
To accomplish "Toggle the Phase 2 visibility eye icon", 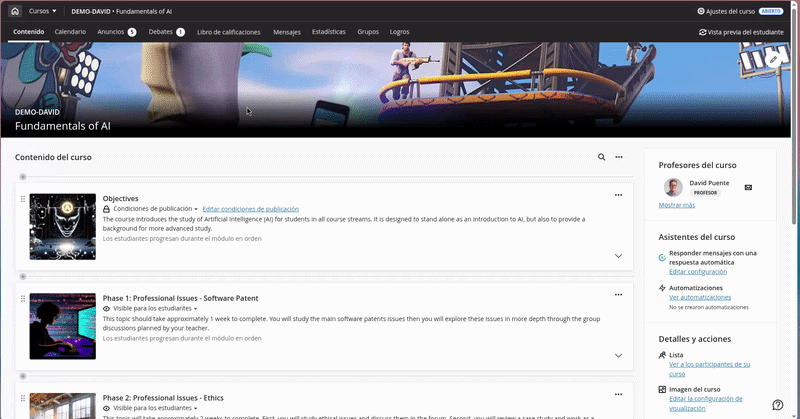I will 106,408.
